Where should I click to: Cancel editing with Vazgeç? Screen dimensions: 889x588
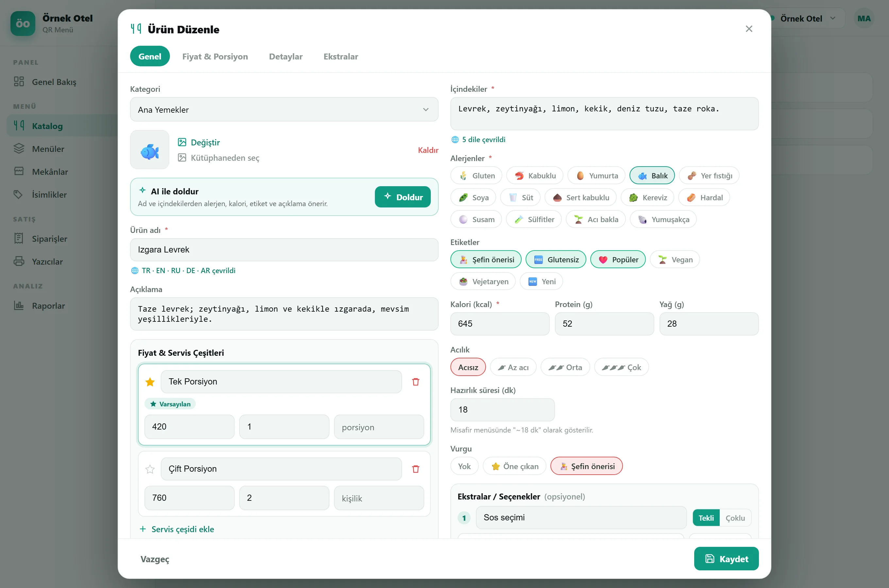[x=155, y=559]
